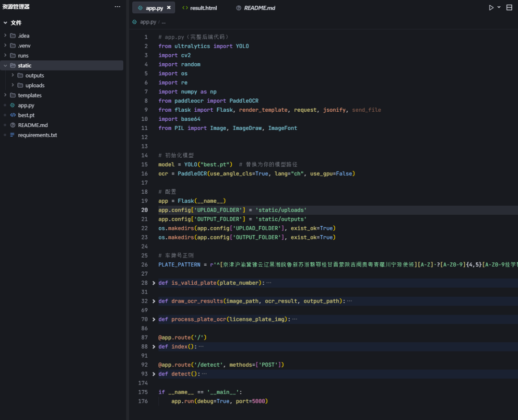Click the runs folder icon

coord(13,56)
